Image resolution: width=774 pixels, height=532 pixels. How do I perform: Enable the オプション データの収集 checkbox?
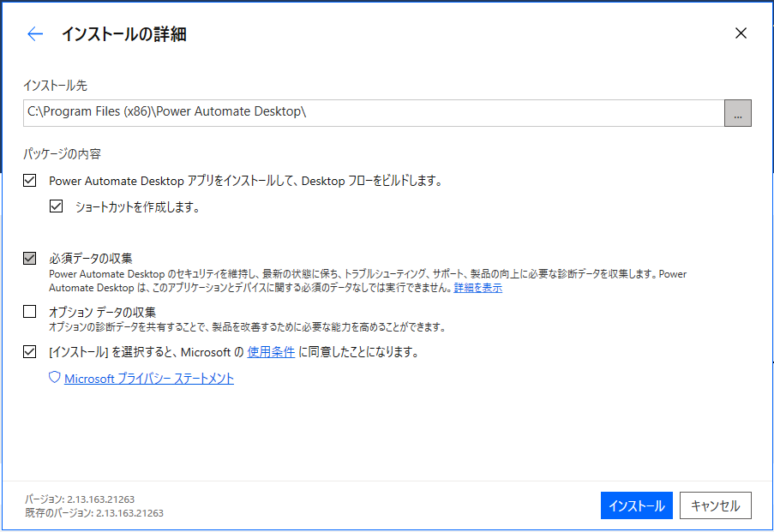(30, 311)
